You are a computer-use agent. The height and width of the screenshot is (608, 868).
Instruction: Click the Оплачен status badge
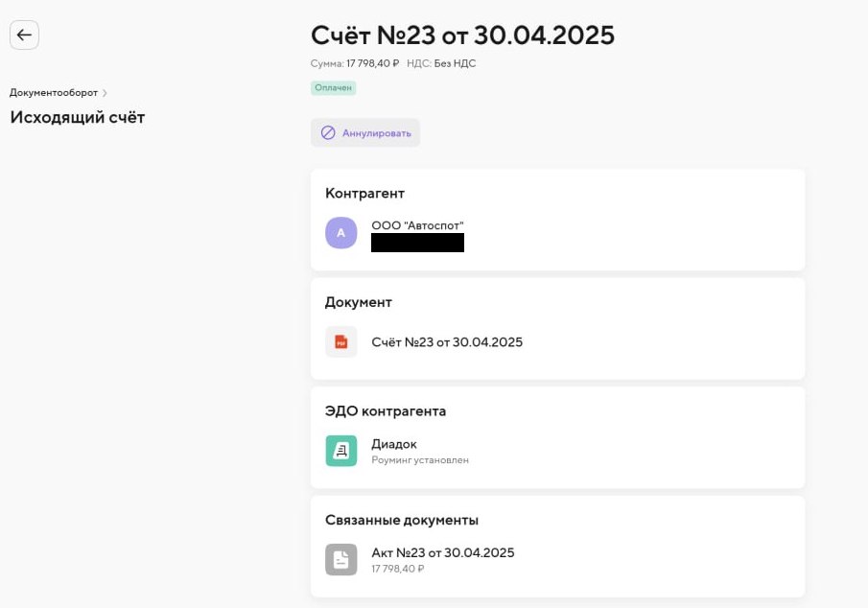click(x=333, y=88)
